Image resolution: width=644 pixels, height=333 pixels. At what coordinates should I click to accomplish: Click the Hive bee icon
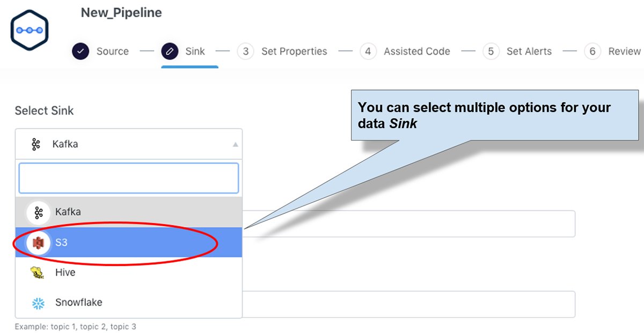pos(38,272)
